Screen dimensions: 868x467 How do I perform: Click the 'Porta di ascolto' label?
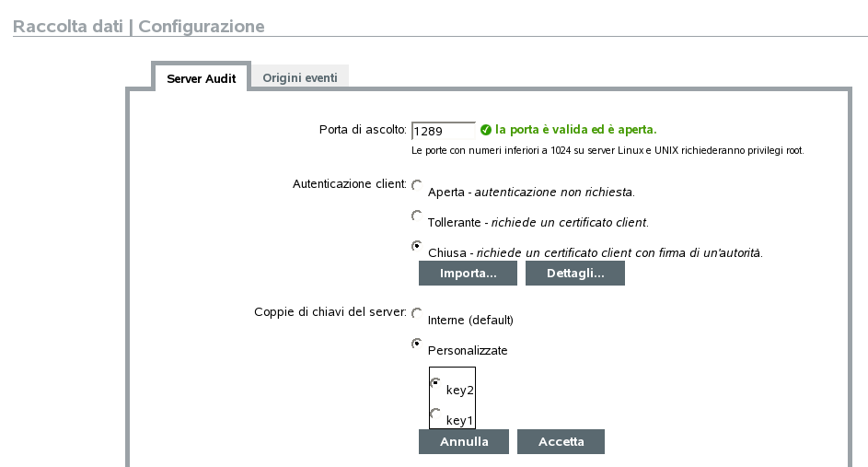(363, 129)
